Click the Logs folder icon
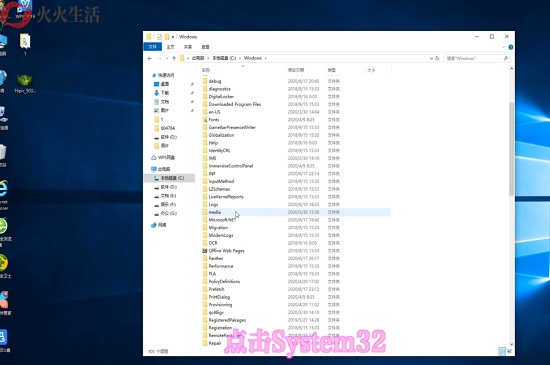Viewport: 550px width, 365px height. coord(205,204)
